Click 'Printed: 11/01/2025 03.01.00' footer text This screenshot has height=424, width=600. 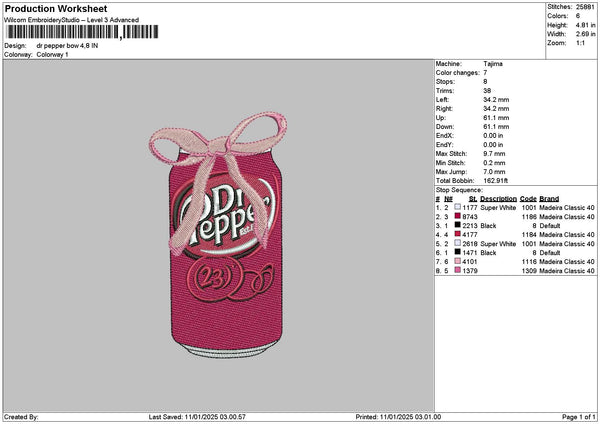pos(398,417)
